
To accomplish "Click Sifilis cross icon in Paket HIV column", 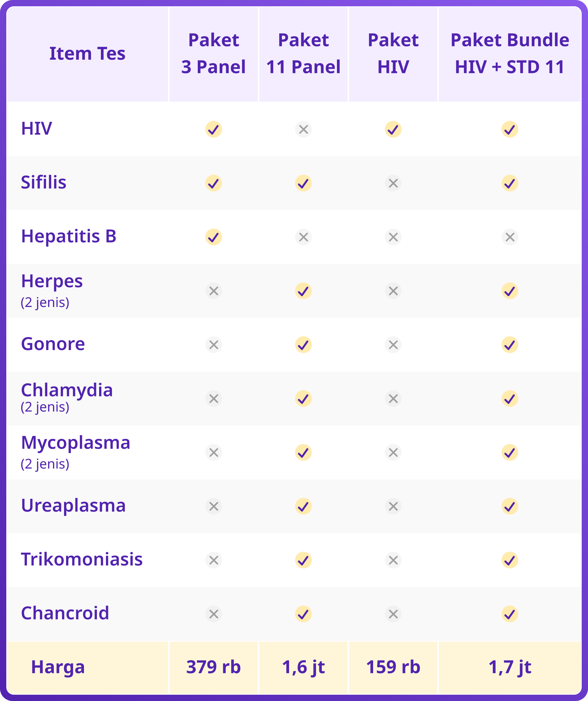I will (x=393, y=183).
